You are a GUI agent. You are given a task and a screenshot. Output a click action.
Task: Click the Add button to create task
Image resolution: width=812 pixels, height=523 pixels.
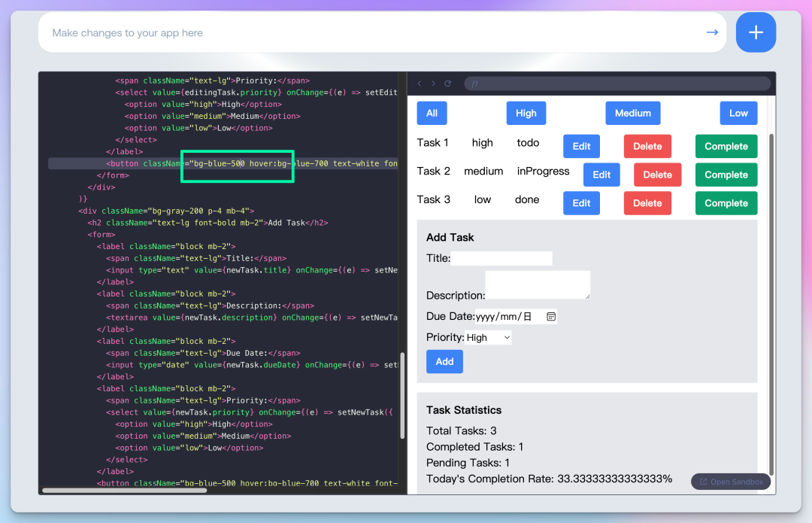pos(444,361)
